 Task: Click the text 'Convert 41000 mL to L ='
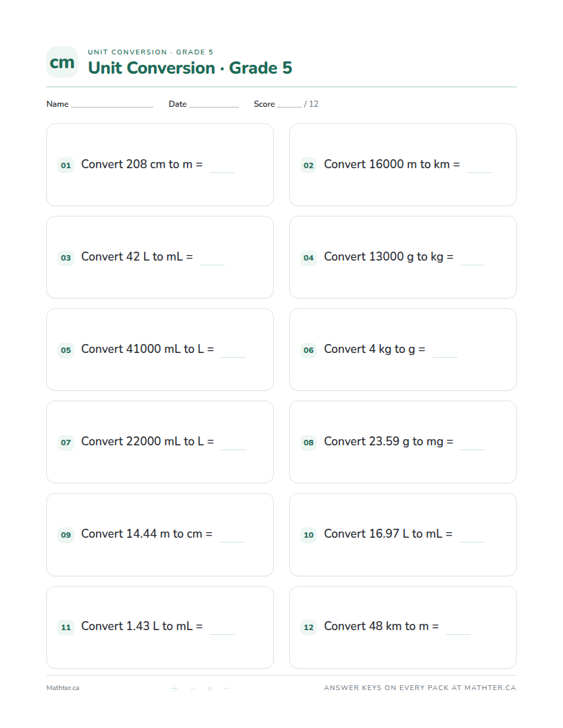(x=147, y=349)
